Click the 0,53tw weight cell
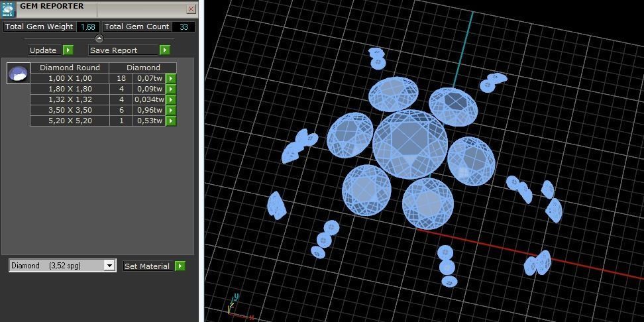 (149, 121)
